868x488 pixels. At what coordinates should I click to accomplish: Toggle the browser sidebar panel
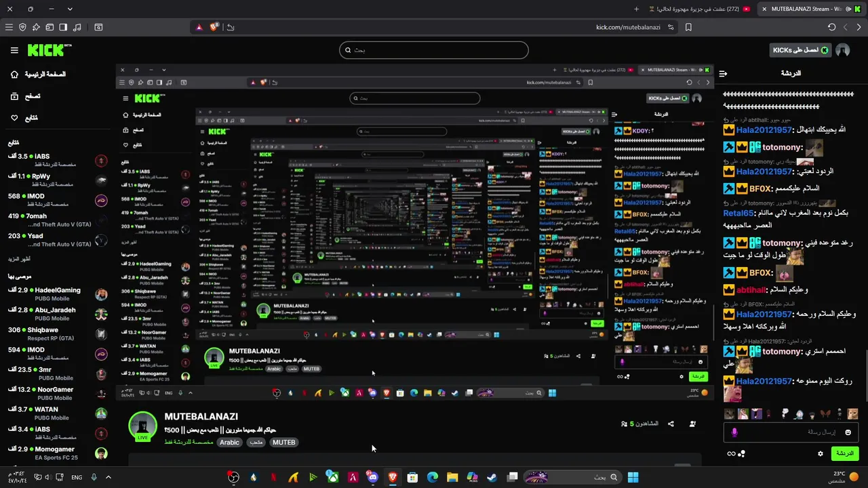pos(63,27)
